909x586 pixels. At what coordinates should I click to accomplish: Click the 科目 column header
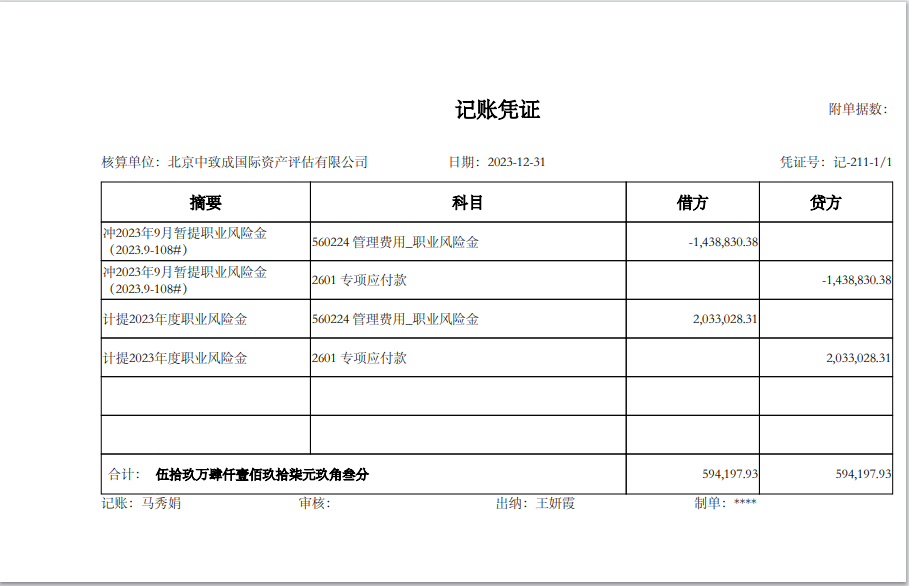coord(467,203)
